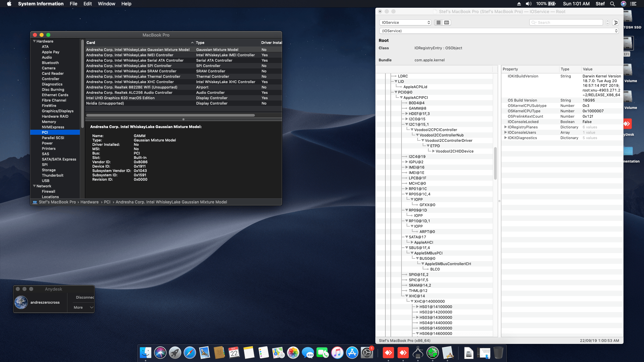This screenshot has width=644, height=362.
Task: Open the File menu
Action: click(73, 4)
